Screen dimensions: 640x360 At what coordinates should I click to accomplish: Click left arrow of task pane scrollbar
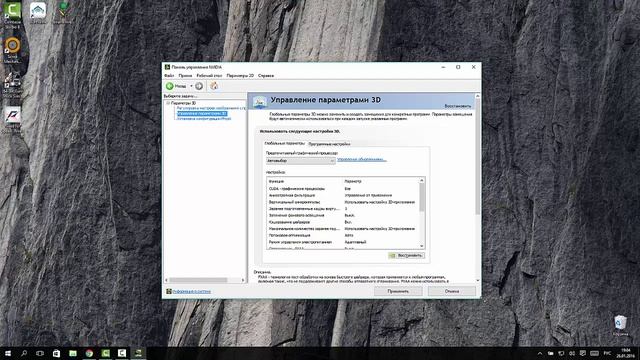[x=166, y=280]
